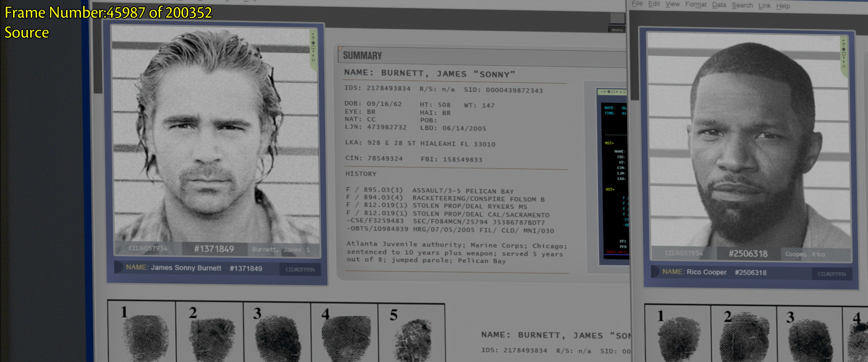Click FBI: 158549833 field

[451, 159]
